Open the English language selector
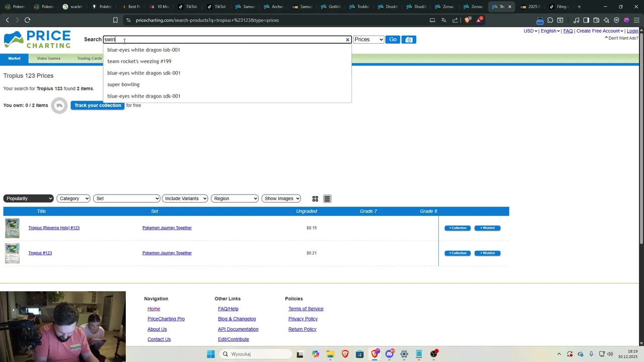Viewport: 644px width, 362px height. pyautogui.click(x=550, y=31)
